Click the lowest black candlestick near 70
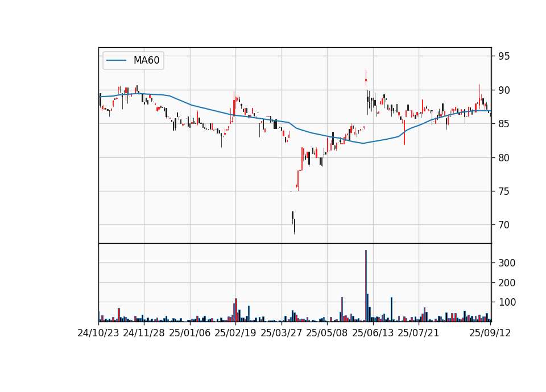 point(294,226)
